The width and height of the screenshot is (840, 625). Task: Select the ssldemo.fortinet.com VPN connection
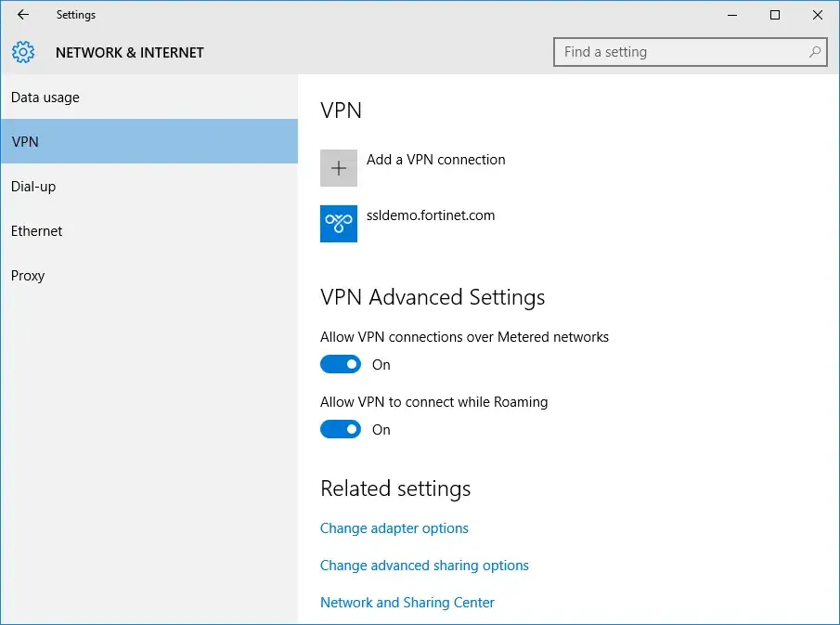click(x=432, y=215)
